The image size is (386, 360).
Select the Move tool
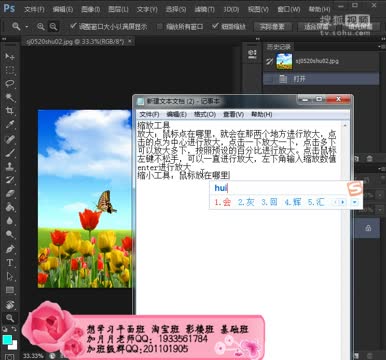[x=10, y=57]
